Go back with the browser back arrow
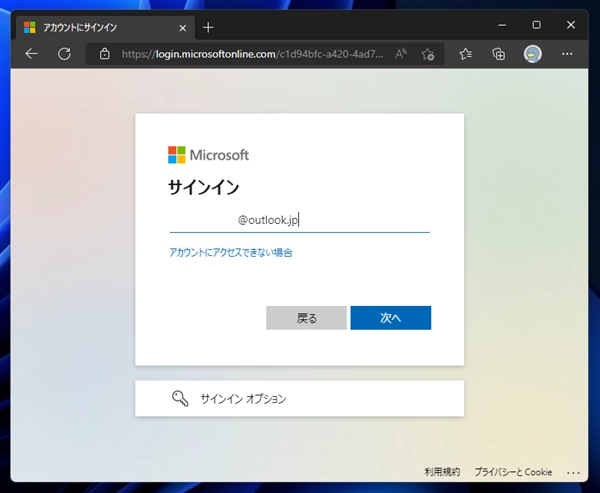 coord(31,54)
